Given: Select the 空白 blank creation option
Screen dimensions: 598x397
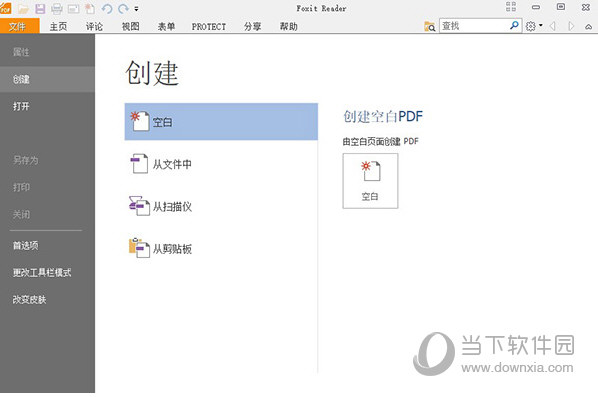Looking at the screenshot, I should click(221, 122).
